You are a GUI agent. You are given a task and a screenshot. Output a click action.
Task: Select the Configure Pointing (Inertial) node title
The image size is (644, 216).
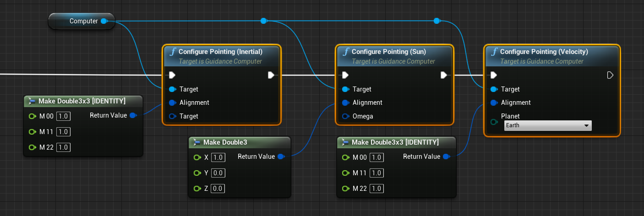[220, 52]
